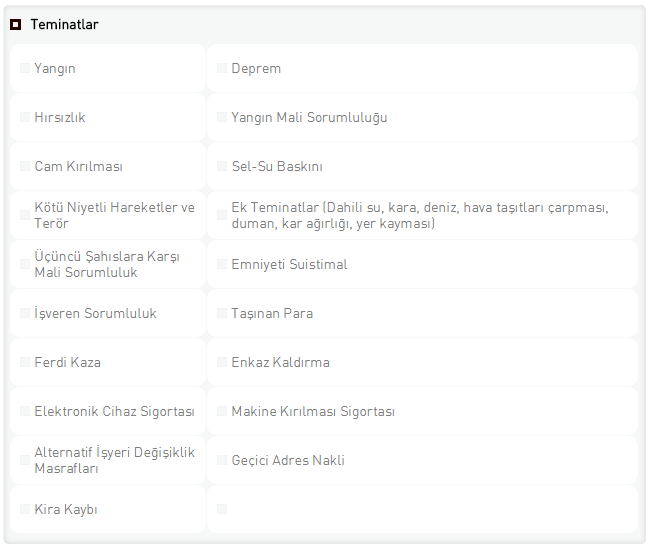651x555 pixels.
Task: Toggle Makine Kırılması Sigortası checkbox
Action: [222, 411]
